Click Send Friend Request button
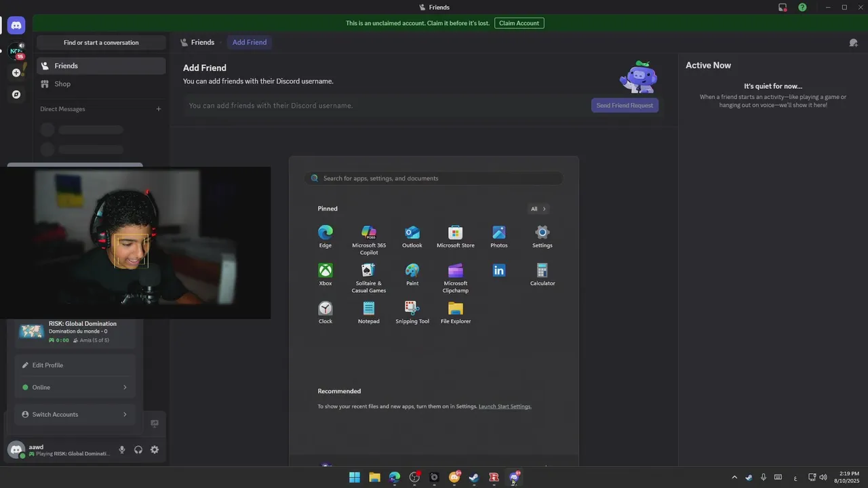 coord(625,106)
